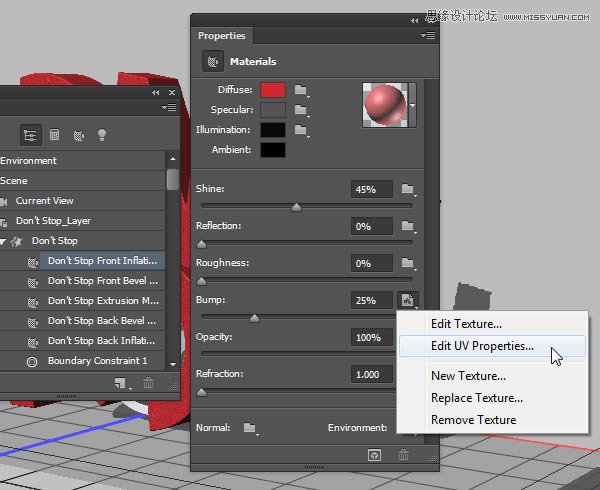Click the Specular color swatch
This screenshot has height=490, width=600.
pos(273,110)
